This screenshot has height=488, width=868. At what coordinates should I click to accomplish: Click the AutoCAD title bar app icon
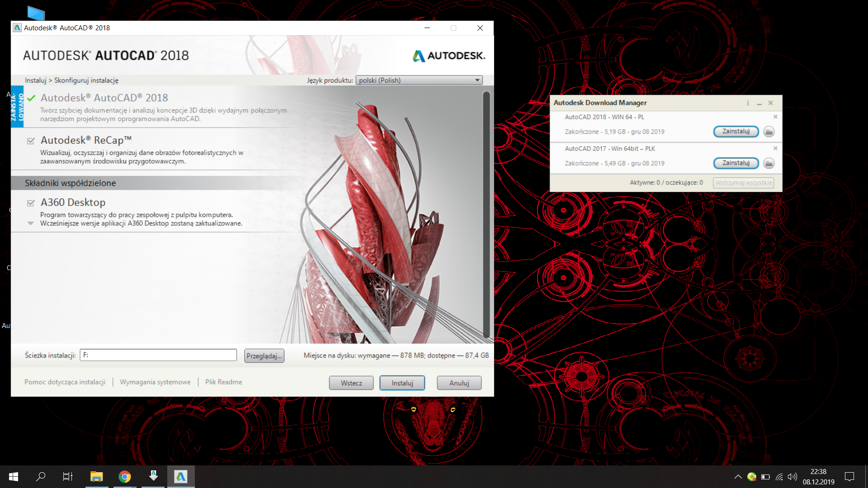click(17, 28)
